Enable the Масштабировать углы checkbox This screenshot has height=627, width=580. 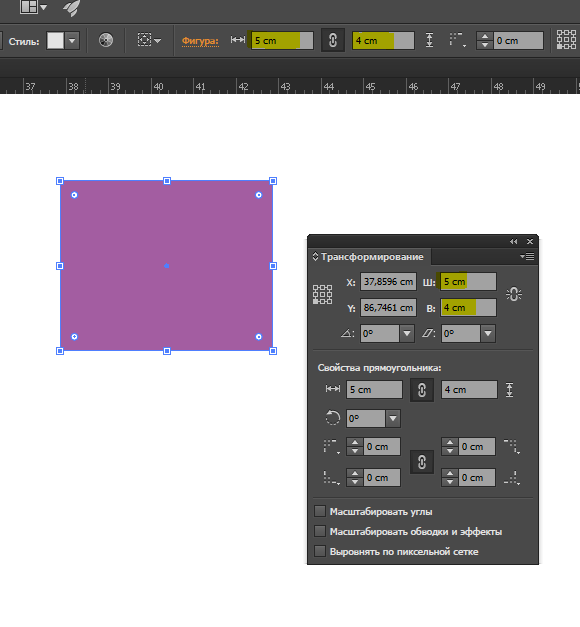tap(320, 511)
